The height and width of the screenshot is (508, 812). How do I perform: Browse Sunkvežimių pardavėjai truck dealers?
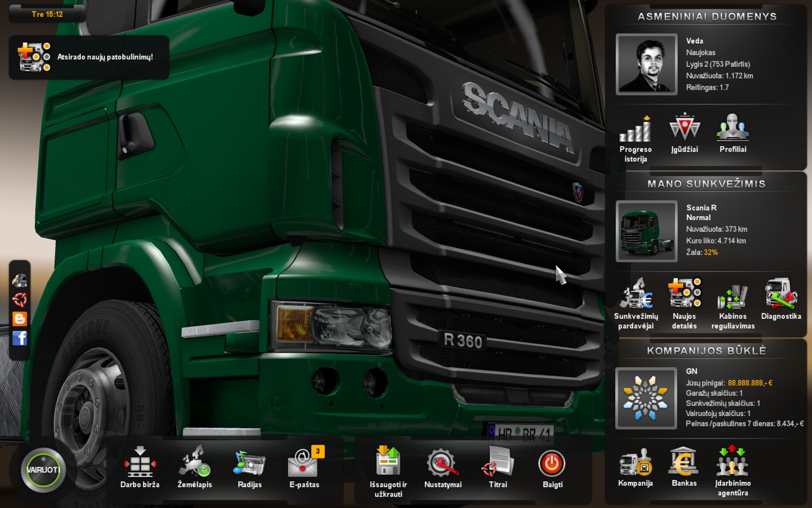(636, 304)
